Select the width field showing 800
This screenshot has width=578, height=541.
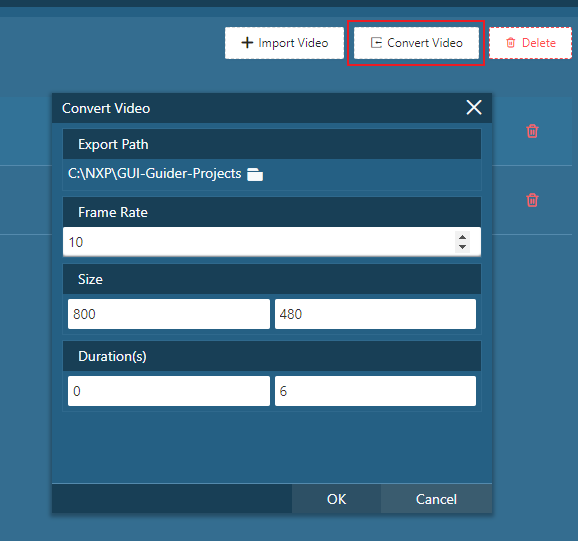169,314
